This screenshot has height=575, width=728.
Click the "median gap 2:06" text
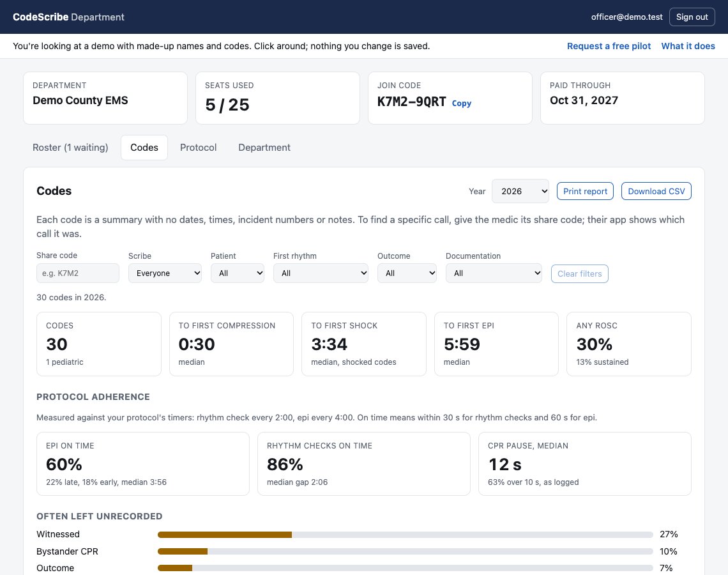[x=297, y=482]
